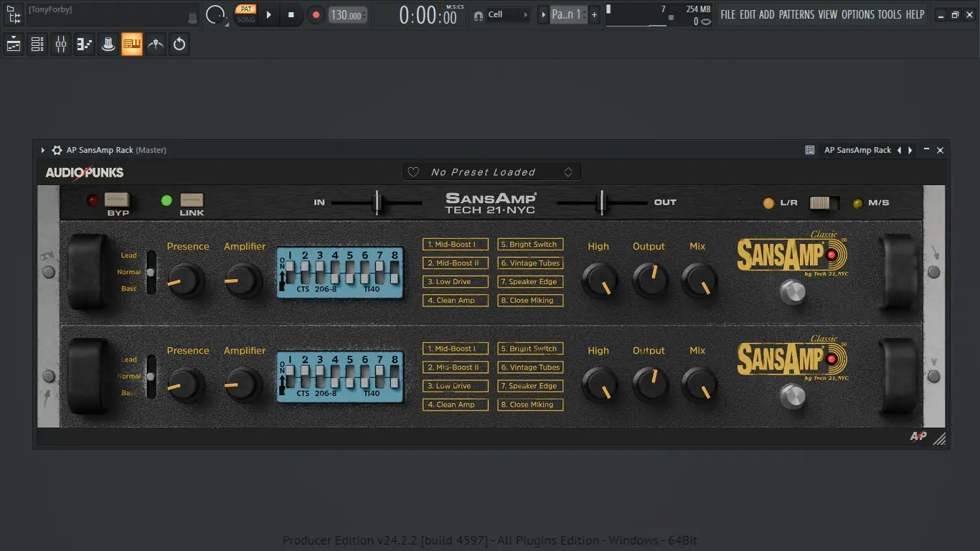
Task: Open the mixer window icon
Action: click(x=61, y=44)
